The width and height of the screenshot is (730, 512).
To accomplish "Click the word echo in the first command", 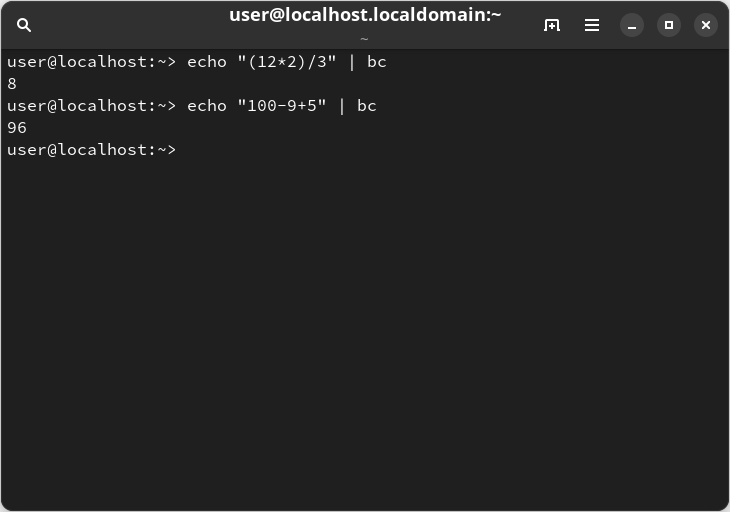I will (207, 62).
